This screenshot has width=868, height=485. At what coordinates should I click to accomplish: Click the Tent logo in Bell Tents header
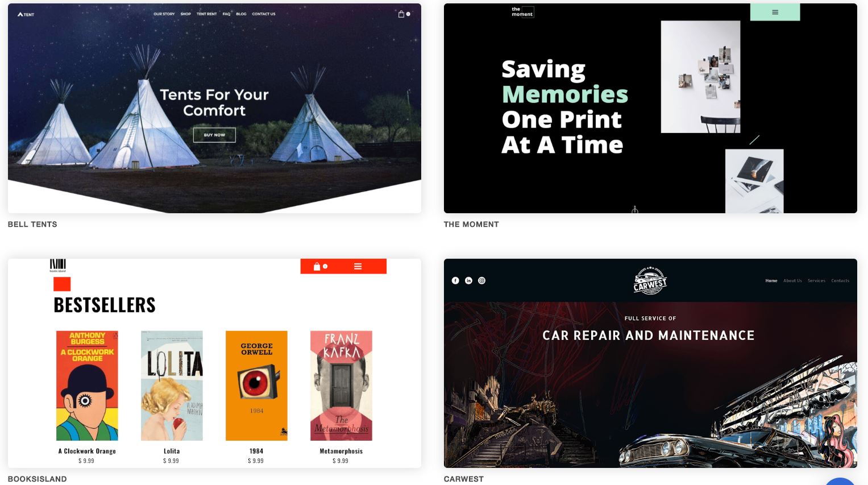(26, 14)
